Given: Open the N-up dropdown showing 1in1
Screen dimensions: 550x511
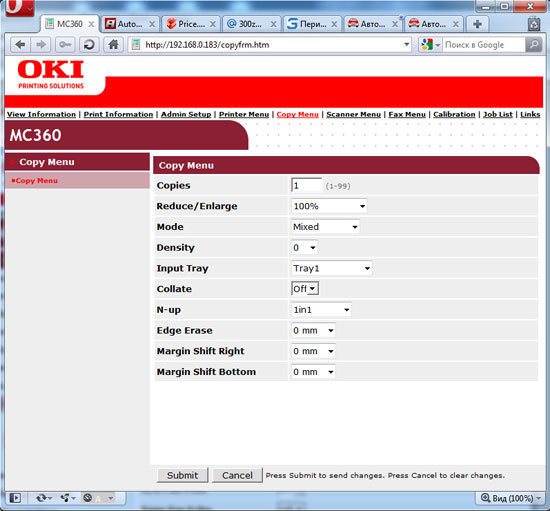Looking at the screenshot, I should (321, 310).
